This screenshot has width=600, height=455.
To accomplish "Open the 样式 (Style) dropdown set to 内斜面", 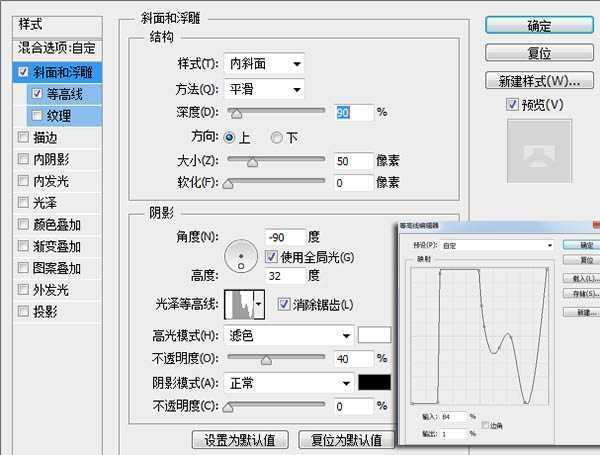I will tap(265, 65).
